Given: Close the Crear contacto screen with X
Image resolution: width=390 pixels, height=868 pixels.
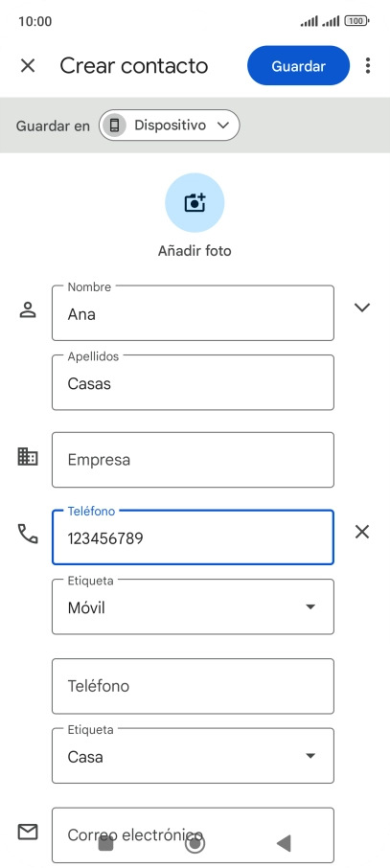Looking at the screenshot, I should coord(28,66).
